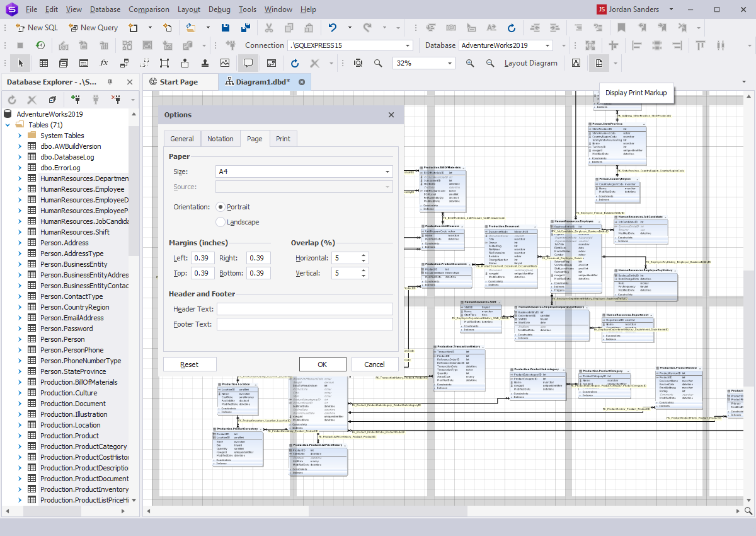Open the Layout menu

(x=189, y=9)
